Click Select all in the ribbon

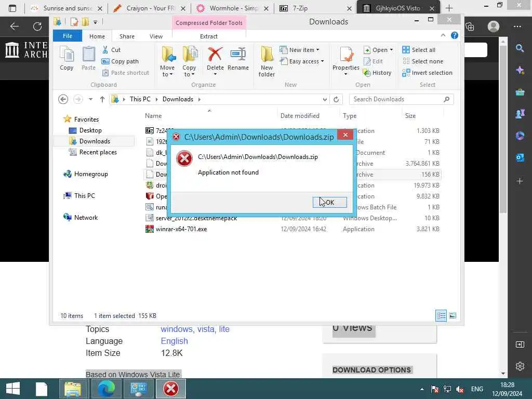tap(419, 50)
